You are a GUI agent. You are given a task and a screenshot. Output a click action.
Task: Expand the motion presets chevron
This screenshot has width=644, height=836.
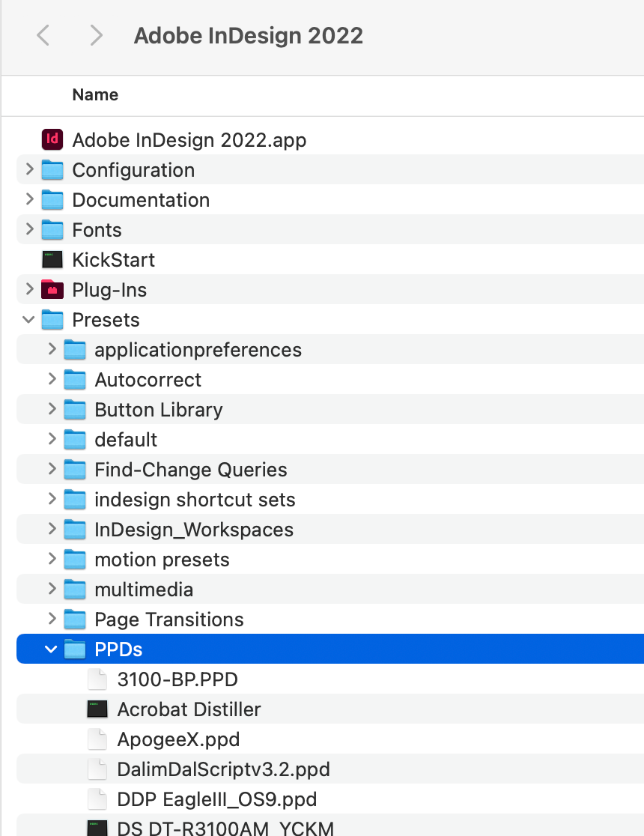[52, 559]
